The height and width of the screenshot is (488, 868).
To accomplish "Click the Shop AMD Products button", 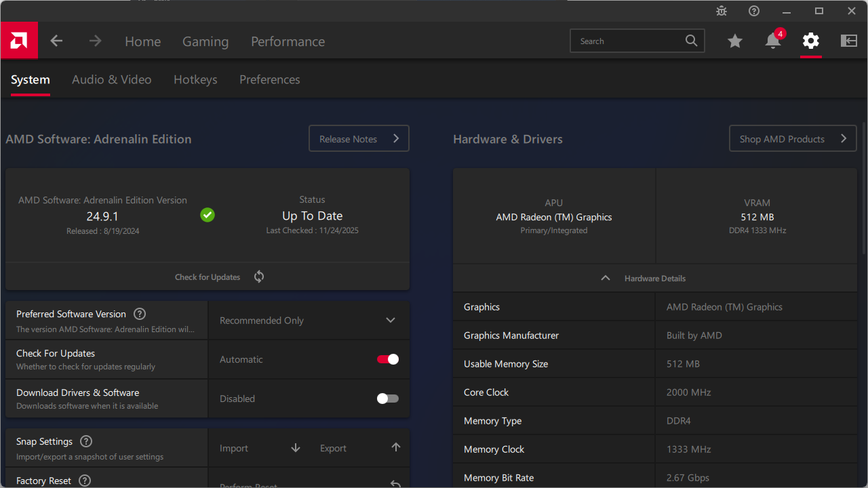I will pos(793,138).
